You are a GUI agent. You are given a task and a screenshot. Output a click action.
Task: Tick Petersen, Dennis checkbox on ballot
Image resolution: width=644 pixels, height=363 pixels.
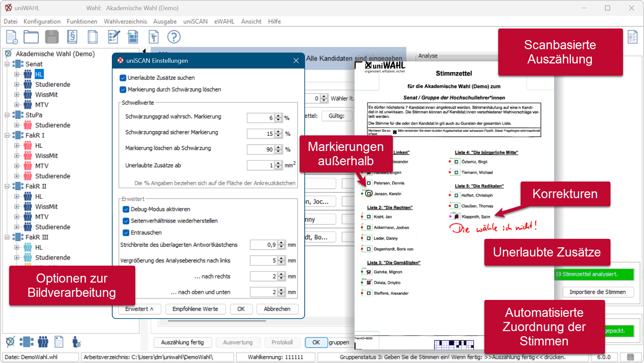pos(369,183)
